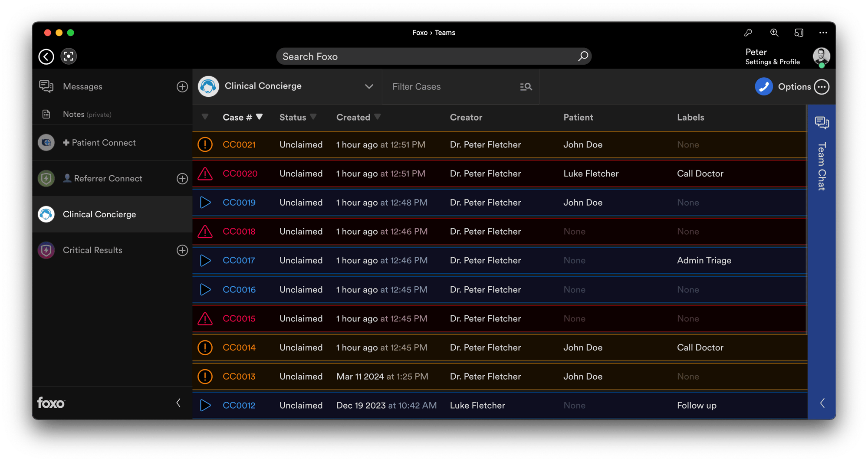The image size is (868, 462).
Task: Click the blue play icon for CC0012
Action: tap(205, 406)
